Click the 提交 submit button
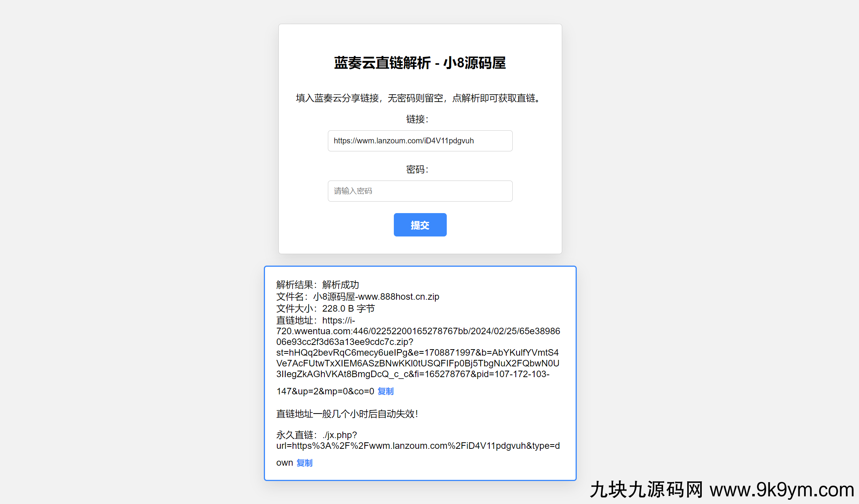This screenshot has width=859, height=504. click(420, 225)
